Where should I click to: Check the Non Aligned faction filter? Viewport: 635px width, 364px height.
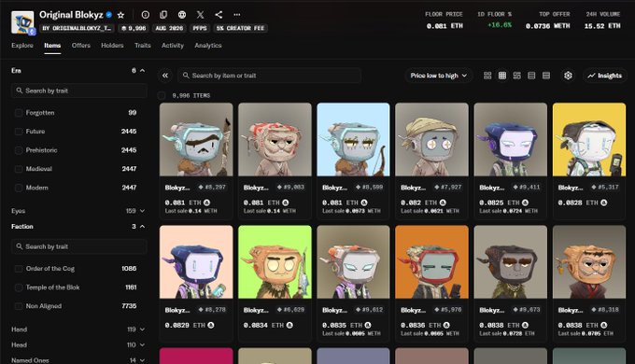19,306
